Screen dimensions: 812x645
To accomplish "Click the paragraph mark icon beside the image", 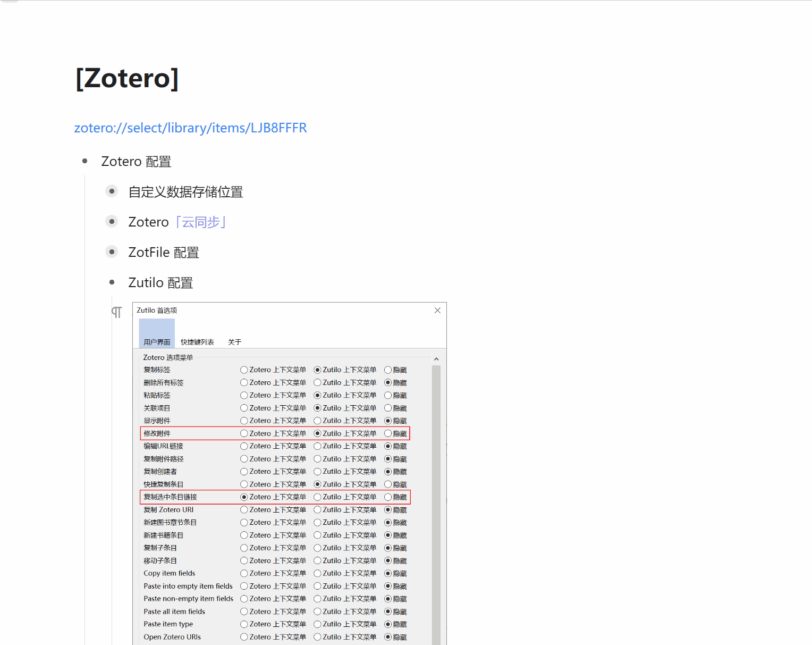I will pos(116,312).
